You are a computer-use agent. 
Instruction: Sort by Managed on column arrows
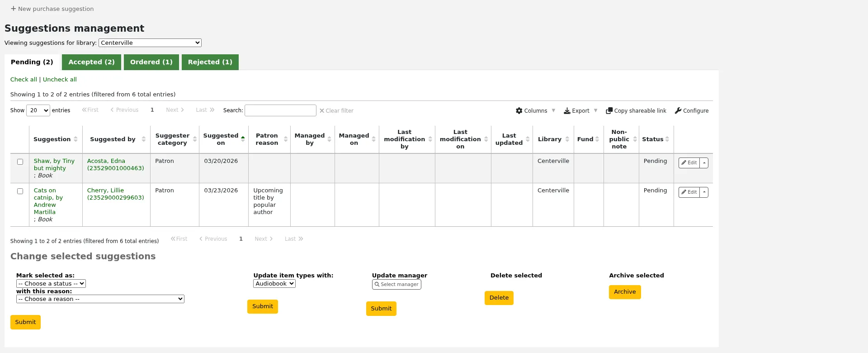pyautogui.click(x=374, y=139)
